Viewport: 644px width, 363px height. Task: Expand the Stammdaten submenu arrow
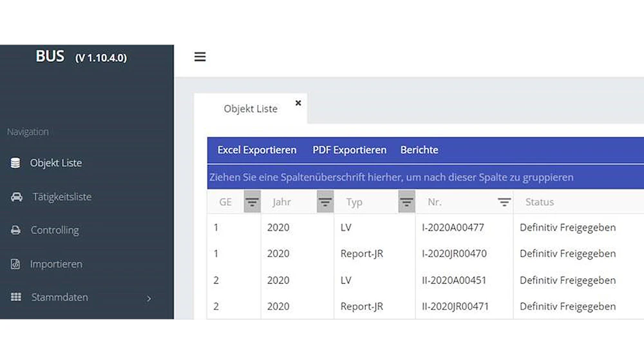149,299
